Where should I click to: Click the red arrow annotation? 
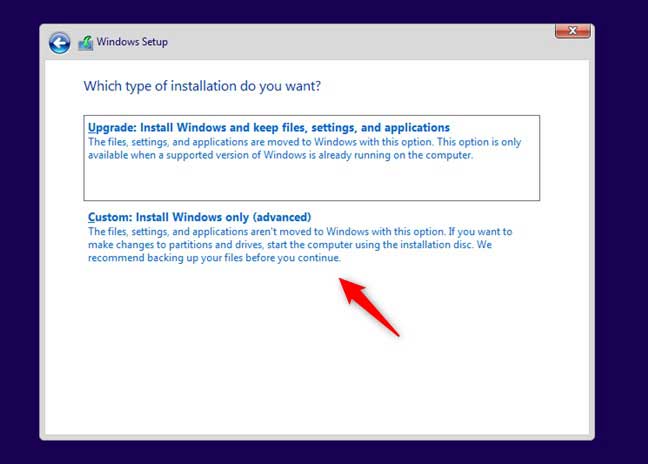click(369, 306)
